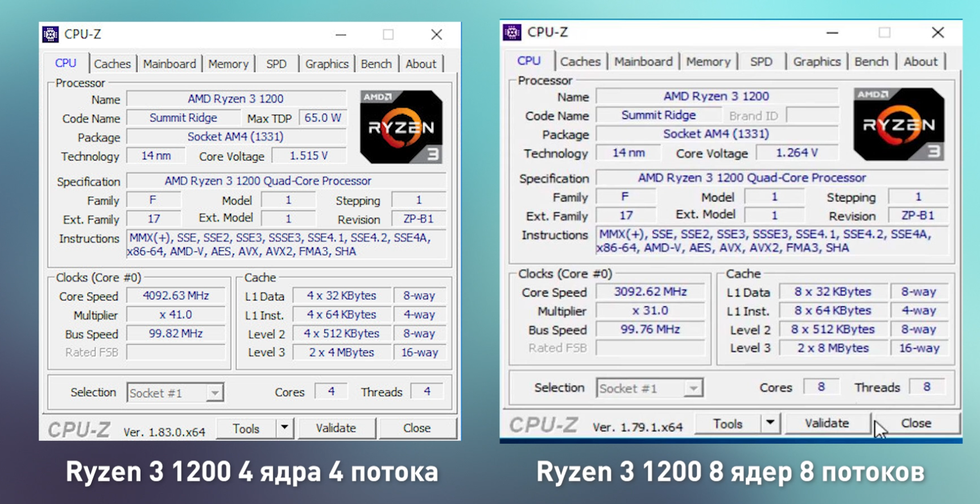Select CPU tab in right CPU-Z window

[529, 60]
